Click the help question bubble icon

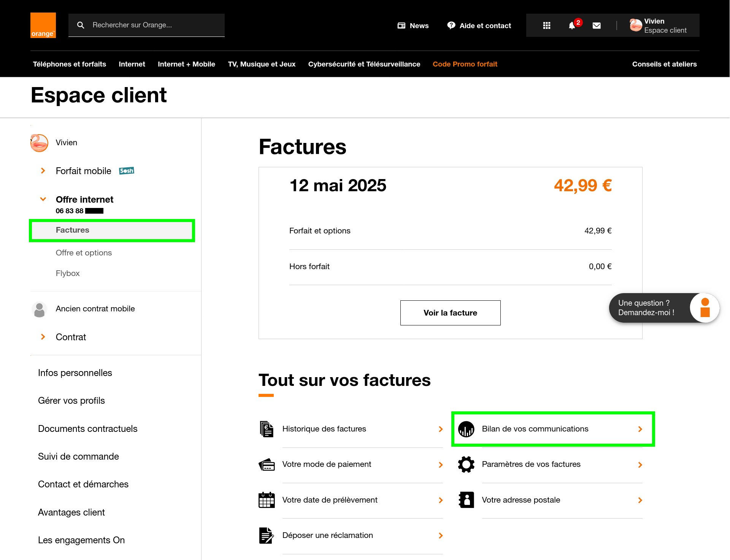451,25
